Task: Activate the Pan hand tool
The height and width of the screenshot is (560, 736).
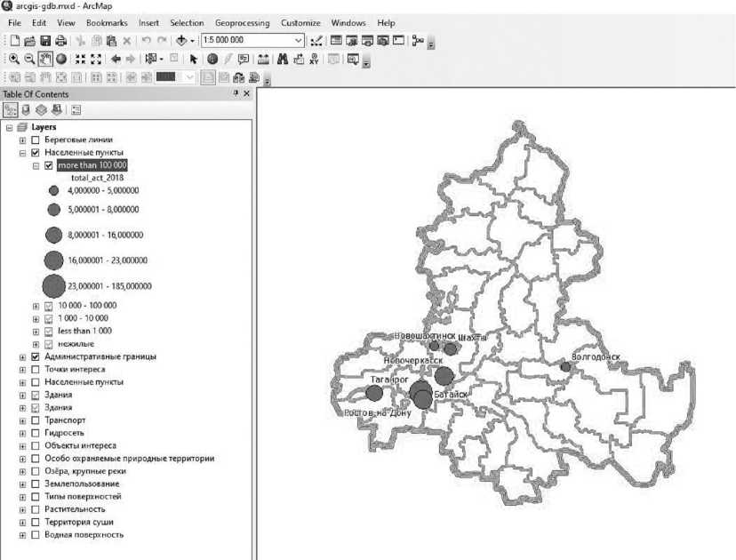Action: tap(45, 60)
